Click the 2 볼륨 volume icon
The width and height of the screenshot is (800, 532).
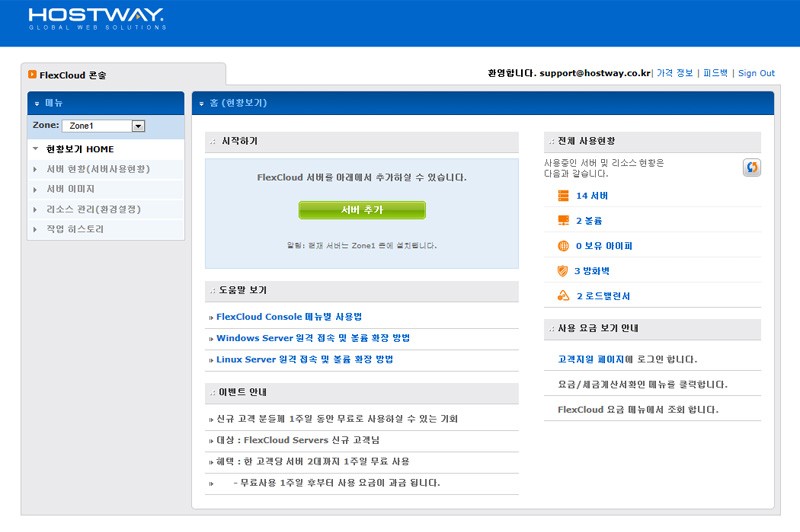[563, 220]
